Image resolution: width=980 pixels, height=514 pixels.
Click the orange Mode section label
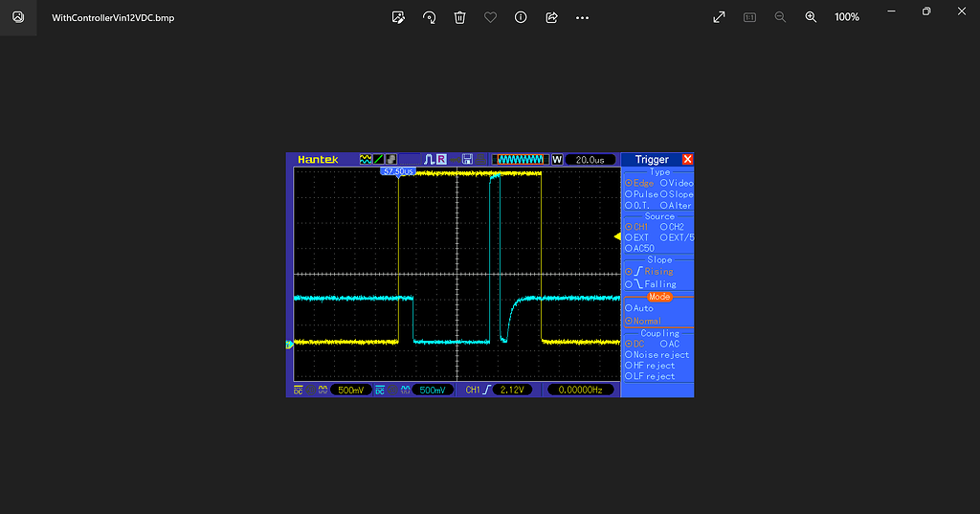[659, 297]
